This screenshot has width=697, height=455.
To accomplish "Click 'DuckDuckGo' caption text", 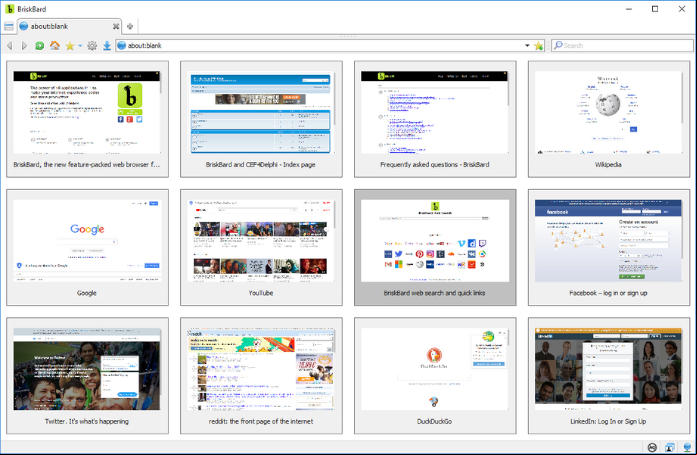I will coord(434,421).
